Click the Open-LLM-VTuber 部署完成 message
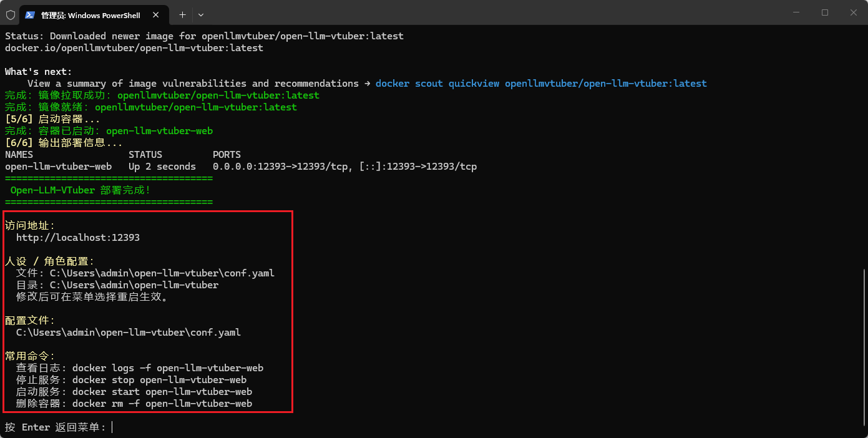The image size is (868, 438). pos(80,190)
